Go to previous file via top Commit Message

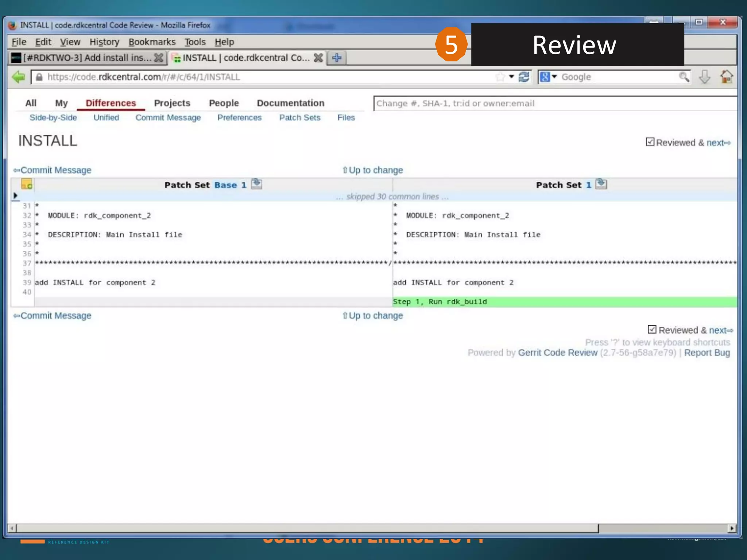(53, 170)
